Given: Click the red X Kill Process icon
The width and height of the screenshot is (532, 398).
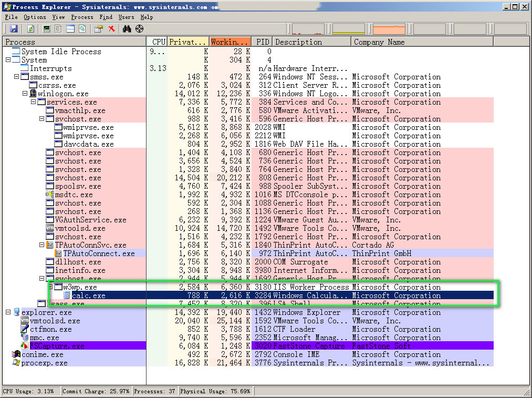Looking at the screenshot, I should (112, 29).
